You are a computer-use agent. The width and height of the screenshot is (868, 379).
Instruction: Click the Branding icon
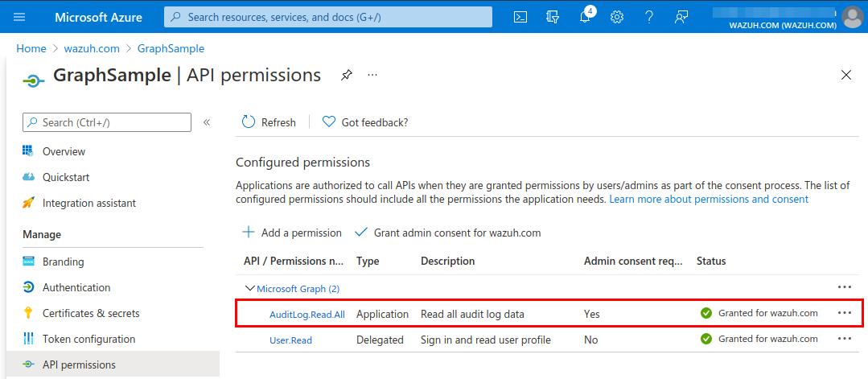[x=28, y=262]
